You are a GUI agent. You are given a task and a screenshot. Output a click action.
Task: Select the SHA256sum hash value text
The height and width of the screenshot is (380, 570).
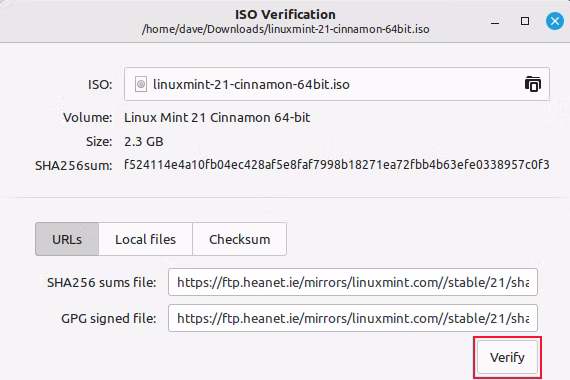pos(337,165)
